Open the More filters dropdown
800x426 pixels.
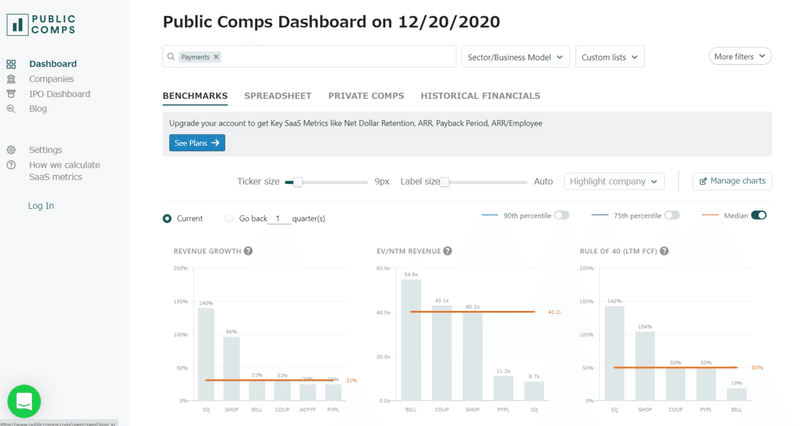(x=740, y=56)
